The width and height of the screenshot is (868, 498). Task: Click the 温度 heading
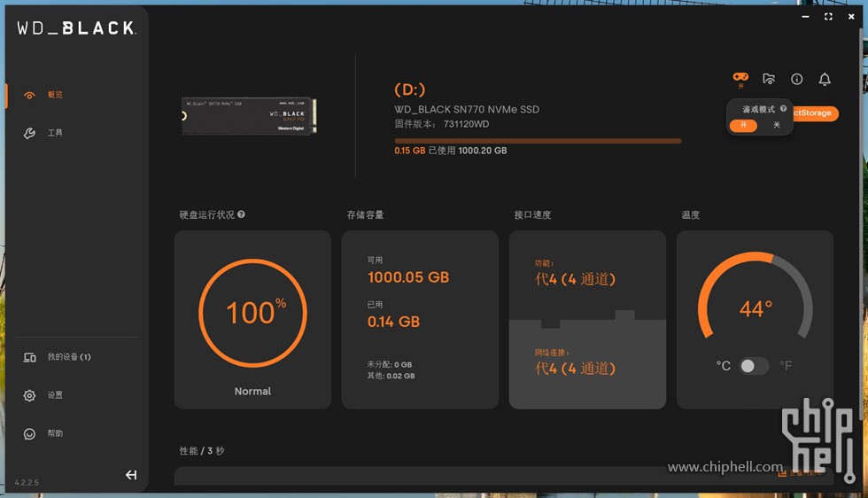click(x=690, y=215)
